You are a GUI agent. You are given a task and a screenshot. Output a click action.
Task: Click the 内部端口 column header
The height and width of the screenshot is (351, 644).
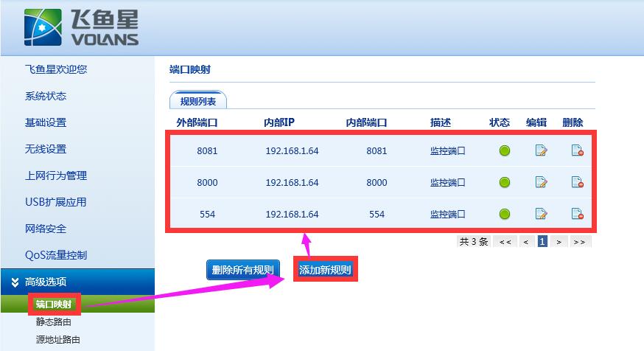[x=366, y=122]
